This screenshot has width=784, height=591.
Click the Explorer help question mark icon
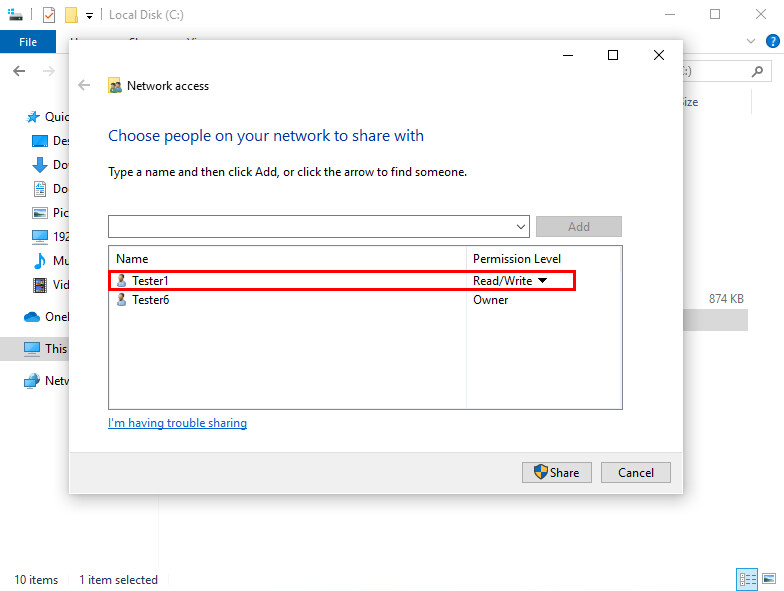770,42
